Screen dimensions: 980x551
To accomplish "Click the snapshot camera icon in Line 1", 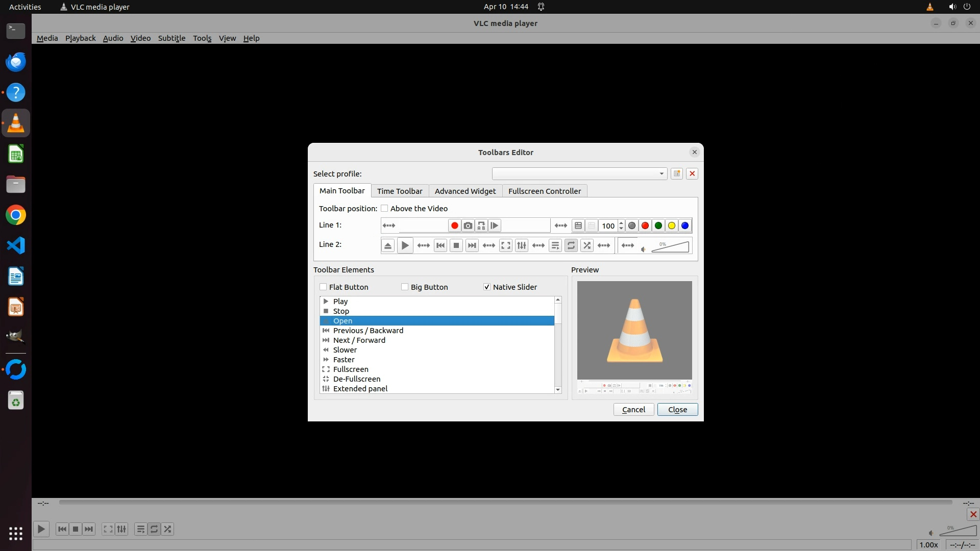I will pos(468,226).
